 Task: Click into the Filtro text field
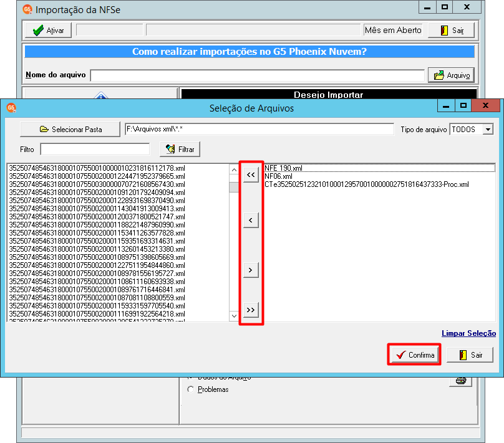tap(95, 150)
